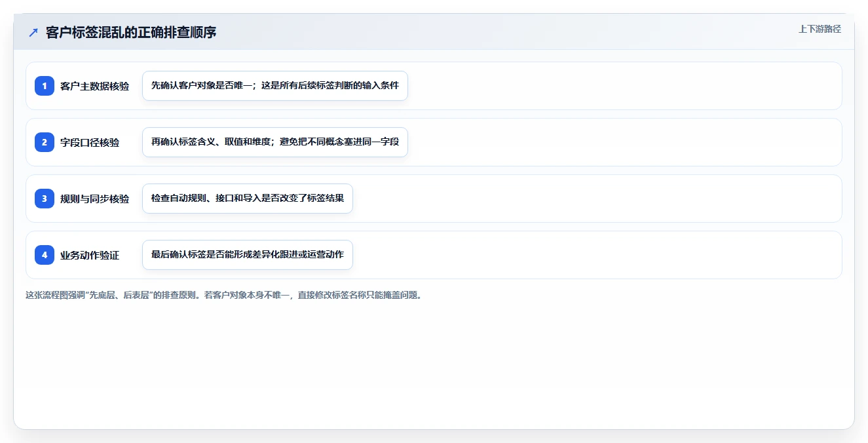The width and height of the screenshot is (868, 443).
Task: Click the 字段口径核验 step label
Action: [x=90, y=142]
